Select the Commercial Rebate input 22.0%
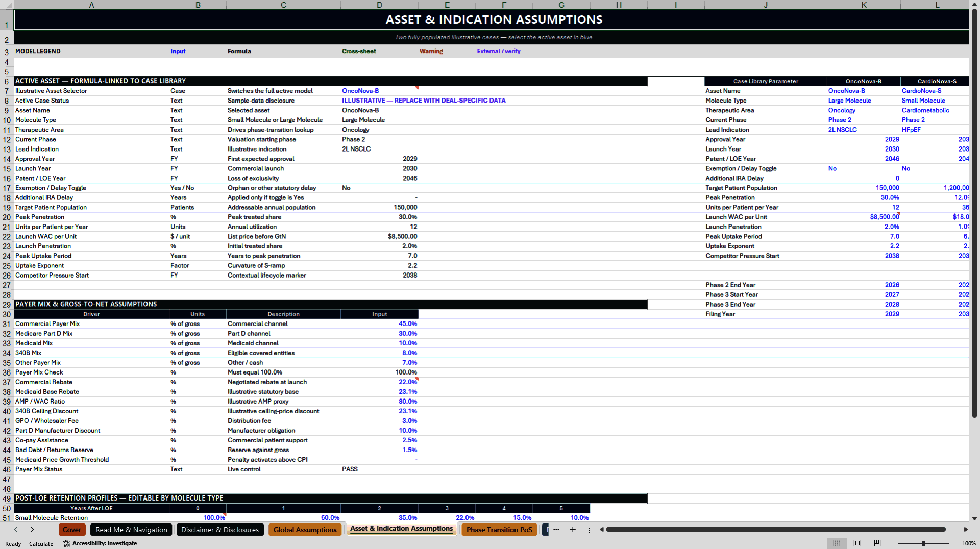 point(379,382)
